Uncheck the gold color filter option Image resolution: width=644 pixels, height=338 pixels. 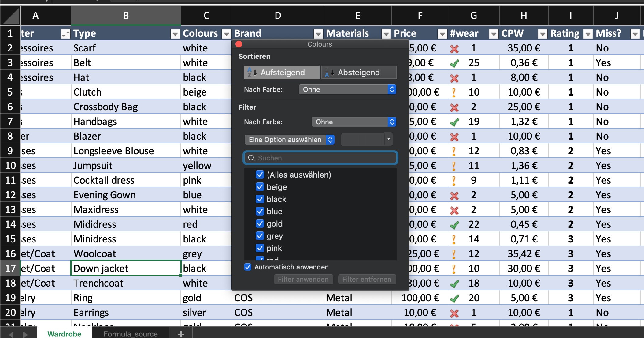coord(260,223)
